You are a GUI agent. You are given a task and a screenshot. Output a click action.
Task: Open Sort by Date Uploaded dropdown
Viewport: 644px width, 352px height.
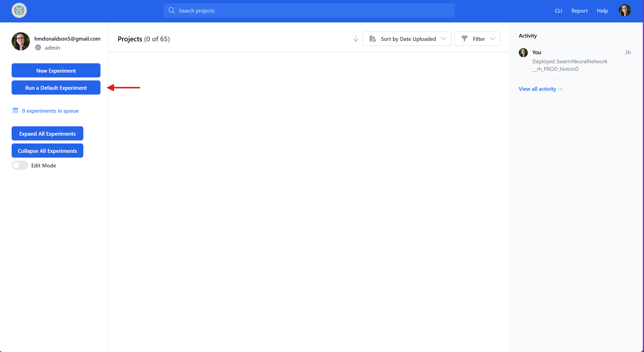pos(407,39)
